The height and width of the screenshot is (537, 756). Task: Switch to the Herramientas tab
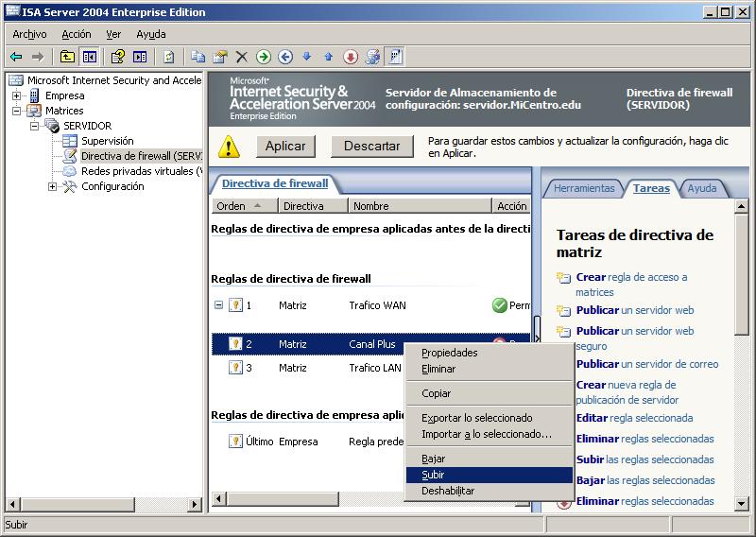coord(583,188)
